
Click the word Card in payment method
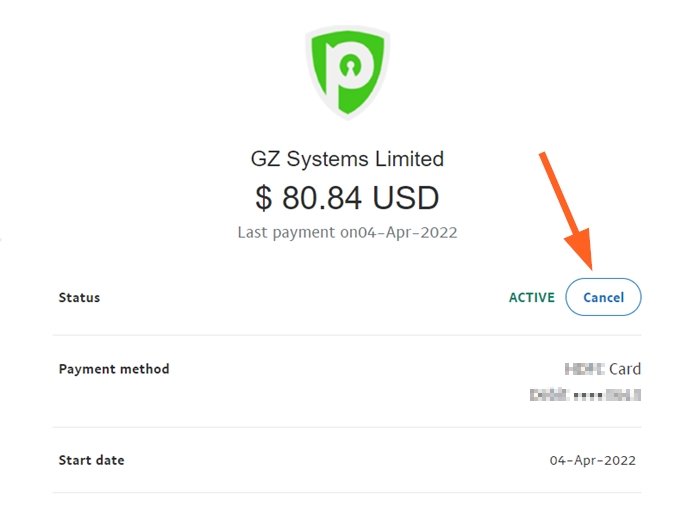coord(625,369)
